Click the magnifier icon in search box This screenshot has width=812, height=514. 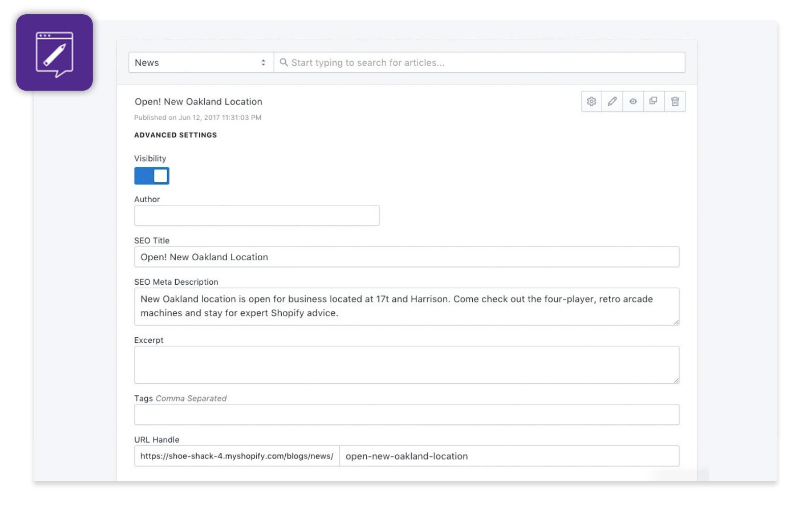284,62
